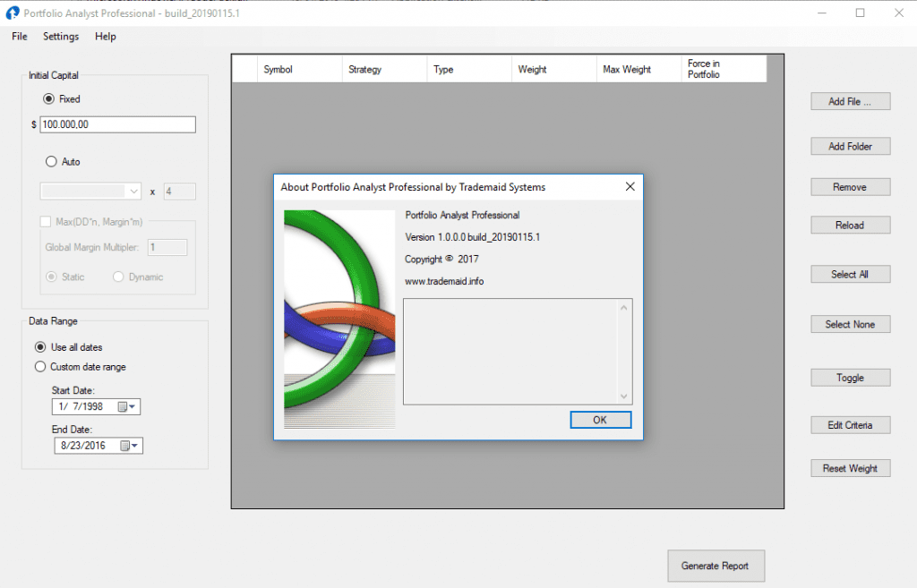Click the Add Folder button

click(x=851, y=146)
